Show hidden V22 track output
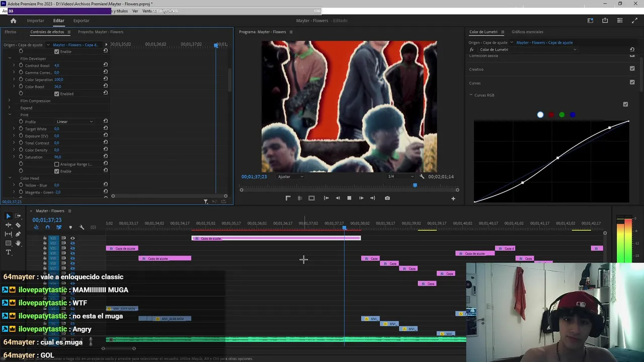 tap(72, 243)
